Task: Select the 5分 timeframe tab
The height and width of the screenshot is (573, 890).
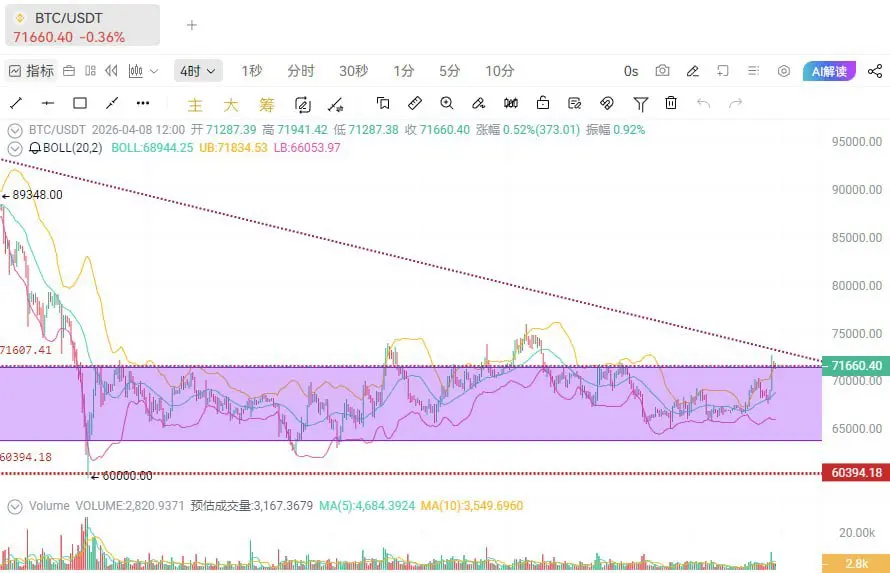Action: point(449,71)
